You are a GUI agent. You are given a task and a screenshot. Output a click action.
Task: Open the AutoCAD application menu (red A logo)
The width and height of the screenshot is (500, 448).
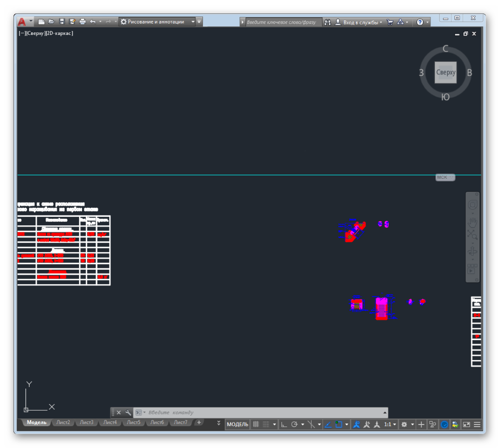[21, 21]
